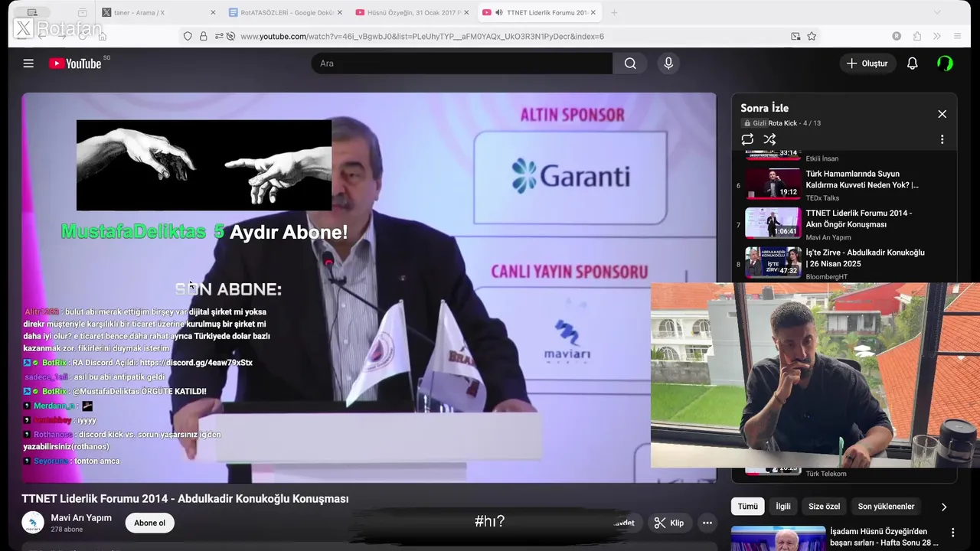The width and height of the screenshot is (980, 551).
Task: Click the 1:06:41 playlist thumbnail
Action: [773, 223]
